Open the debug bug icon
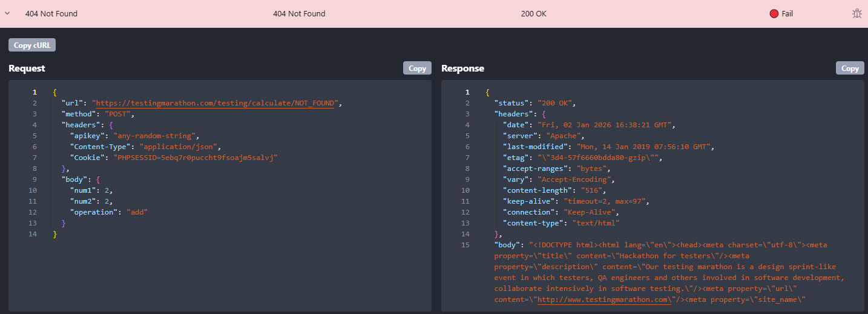 tap(856, 13)
